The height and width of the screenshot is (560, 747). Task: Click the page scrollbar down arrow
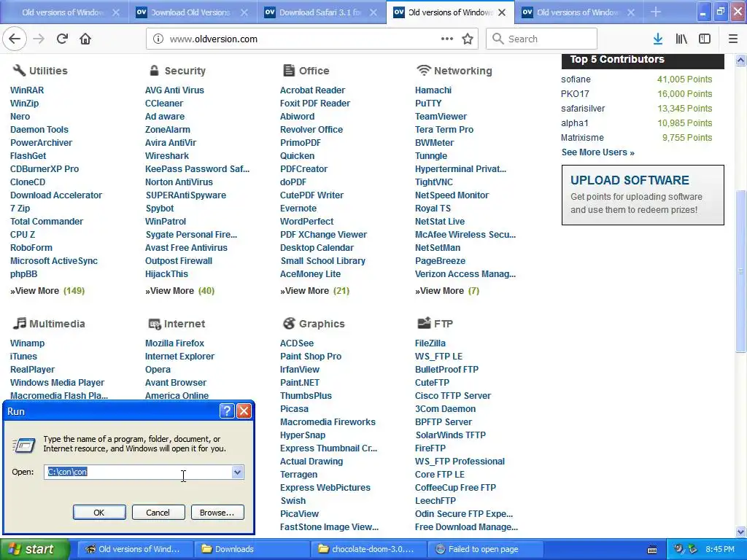(x=740, y=532)
